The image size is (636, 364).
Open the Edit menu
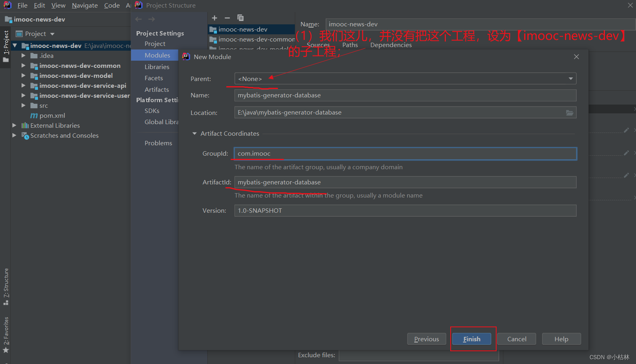[39, 5]
